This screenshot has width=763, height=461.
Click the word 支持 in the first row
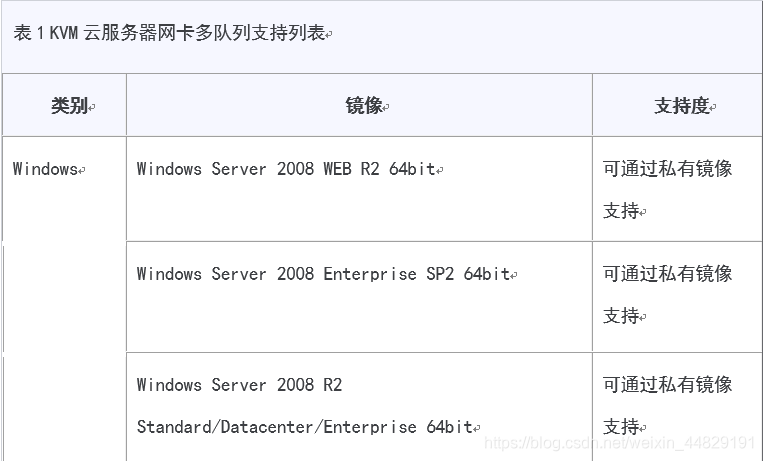tap(621, 211)
